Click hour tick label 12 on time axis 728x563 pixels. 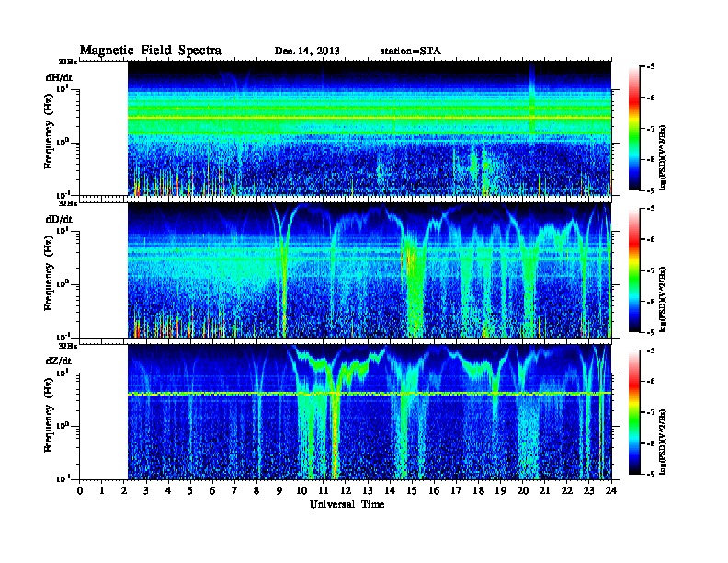click(x=346, y=490)
